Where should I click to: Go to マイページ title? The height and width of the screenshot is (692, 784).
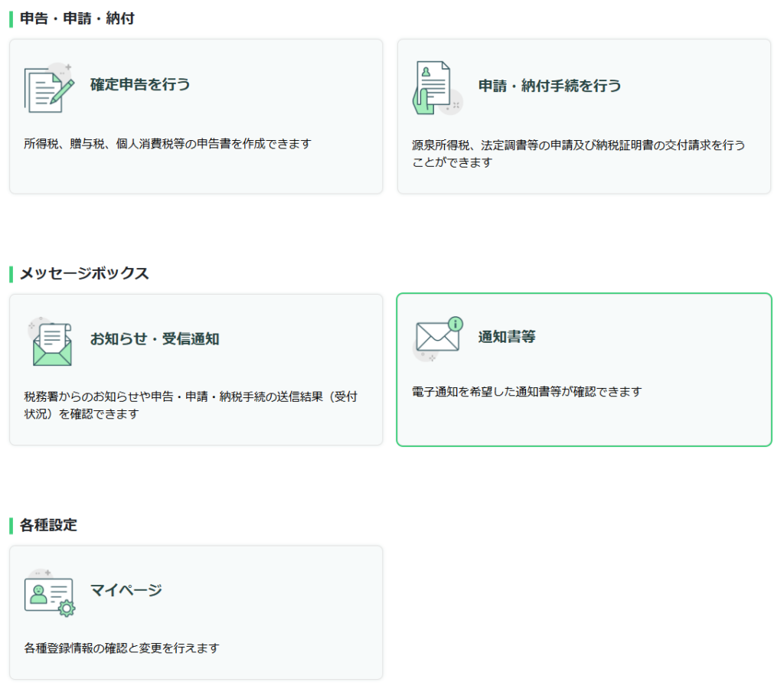(126, 590)
